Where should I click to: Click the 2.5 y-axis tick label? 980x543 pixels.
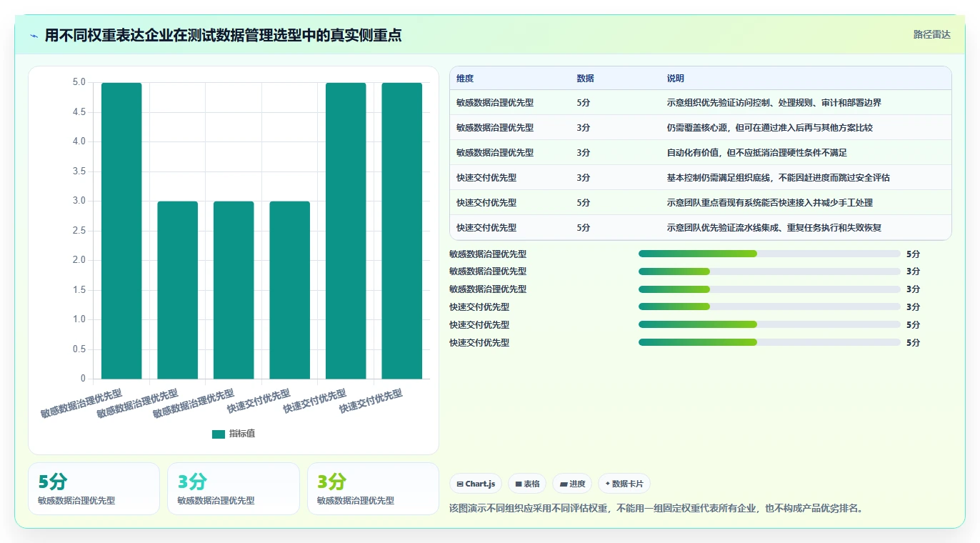[x=79, y=231]
